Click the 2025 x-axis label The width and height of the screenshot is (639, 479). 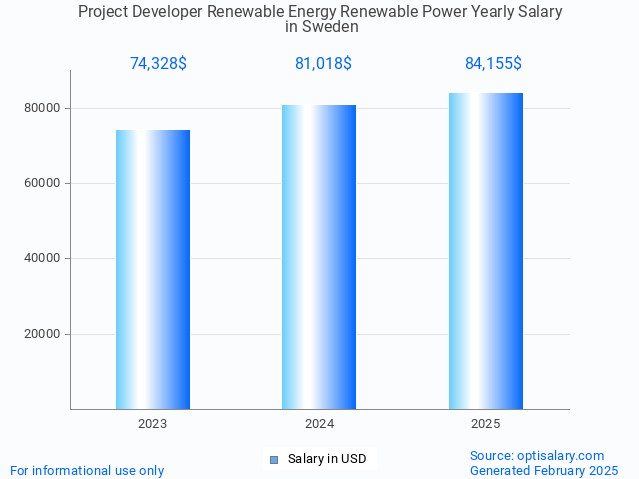(486, 424)
